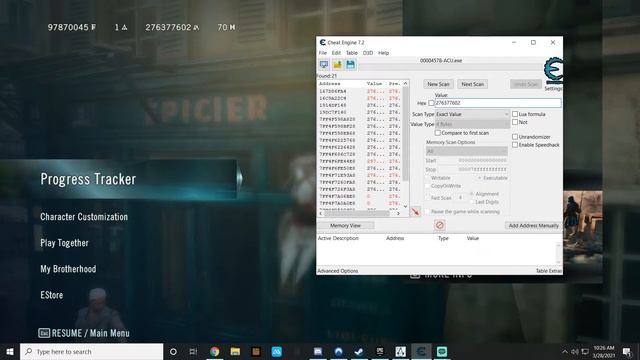Click the red arrow to copy selected addresses to the address list
The height and width of the screenshot is (360, 640).
(x=415, y=211)
